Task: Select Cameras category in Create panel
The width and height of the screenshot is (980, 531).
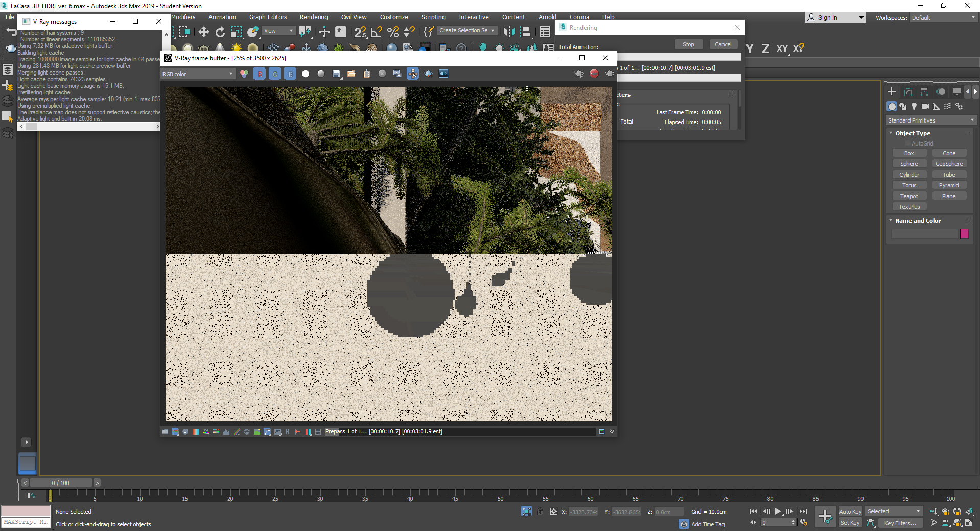Action: [925, 106]
